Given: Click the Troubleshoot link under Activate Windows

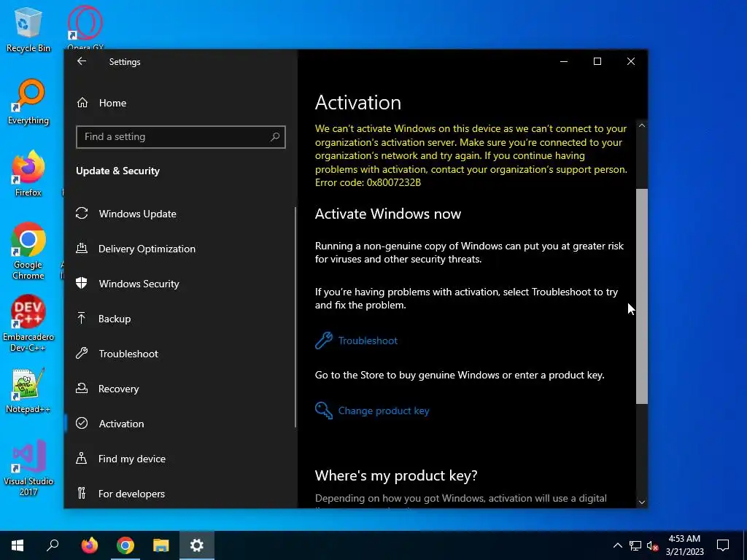Looking at the screenshot, I should 368,341.
